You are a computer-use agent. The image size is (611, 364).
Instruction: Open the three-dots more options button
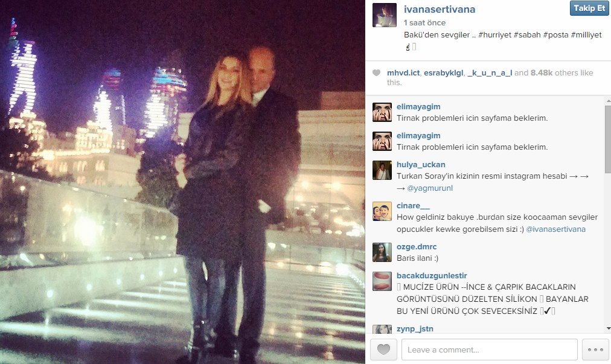(595, 349)
